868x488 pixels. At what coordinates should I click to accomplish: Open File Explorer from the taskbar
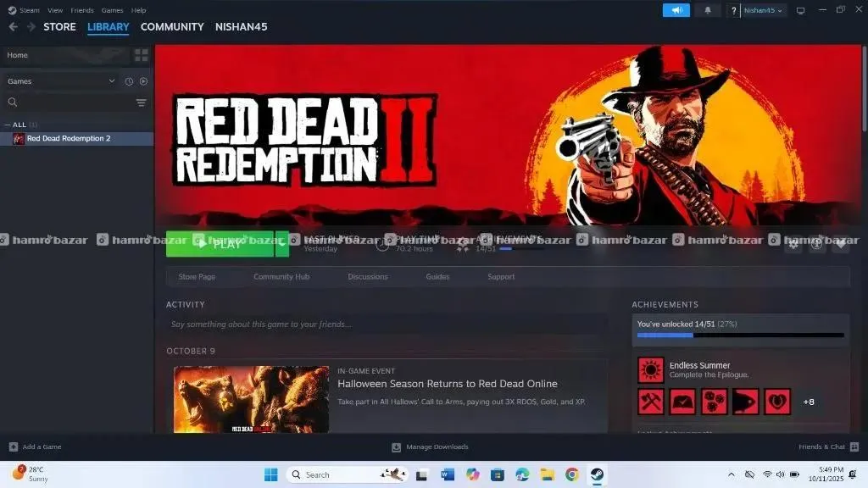547,474
